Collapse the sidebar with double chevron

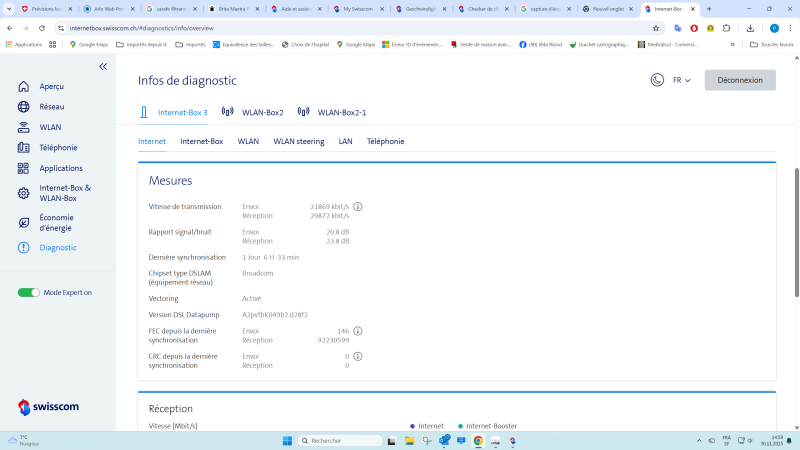102,66
